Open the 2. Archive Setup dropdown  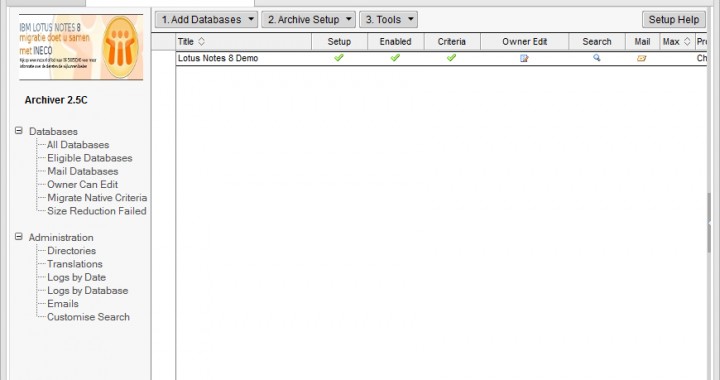pyautogui.click(x=308, y=20)
